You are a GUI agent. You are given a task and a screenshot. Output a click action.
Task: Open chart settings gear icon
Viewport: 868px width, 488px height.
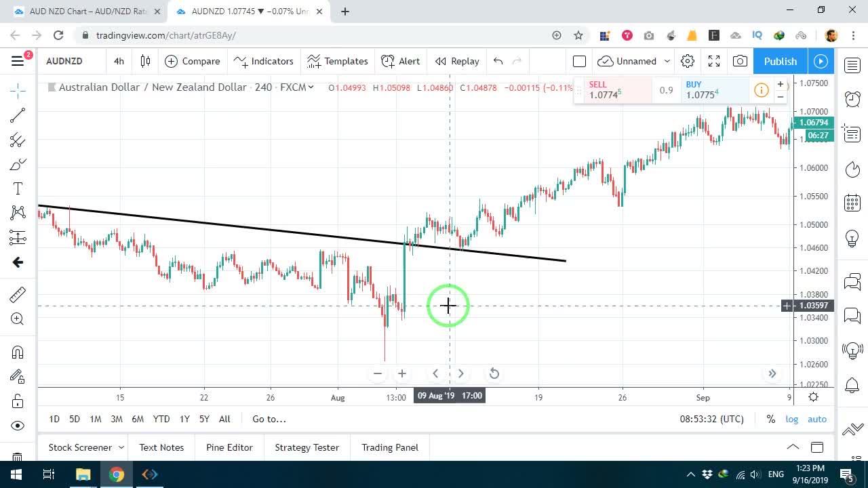688,61
